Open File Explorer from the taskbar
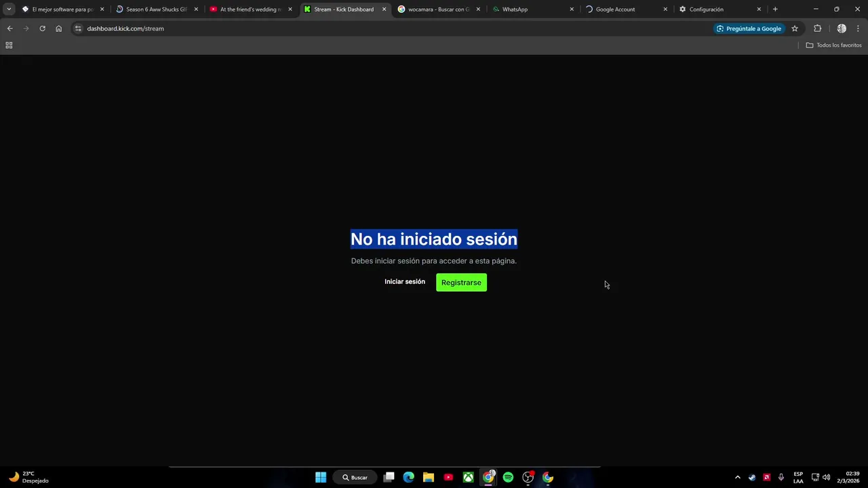This screenshot has height=488, width=868. tap(429, 477)
